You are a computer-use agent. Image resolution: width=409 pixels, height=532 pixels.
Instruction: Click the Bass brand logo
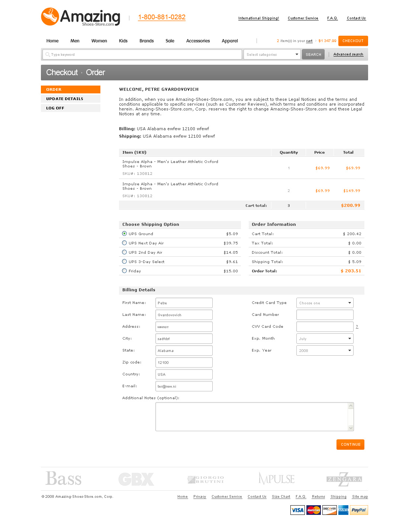pyautogui.click(x=63, y=478)
